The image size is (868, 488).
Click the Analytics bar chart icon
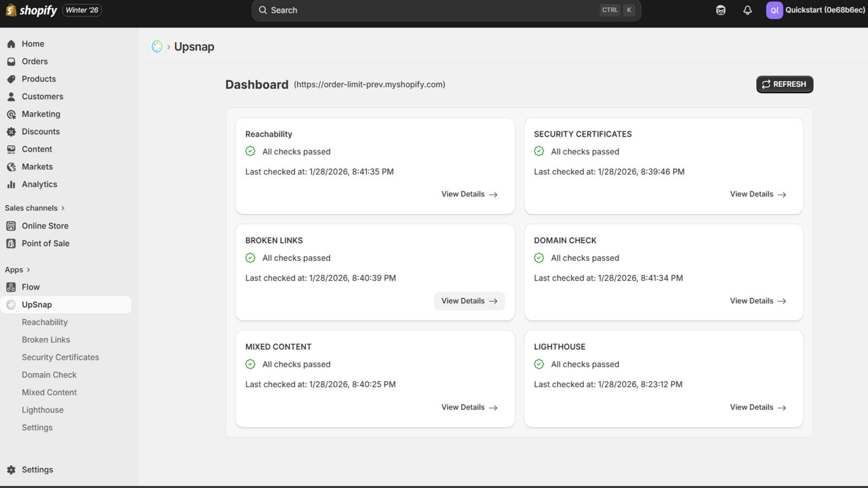(11, 184)
